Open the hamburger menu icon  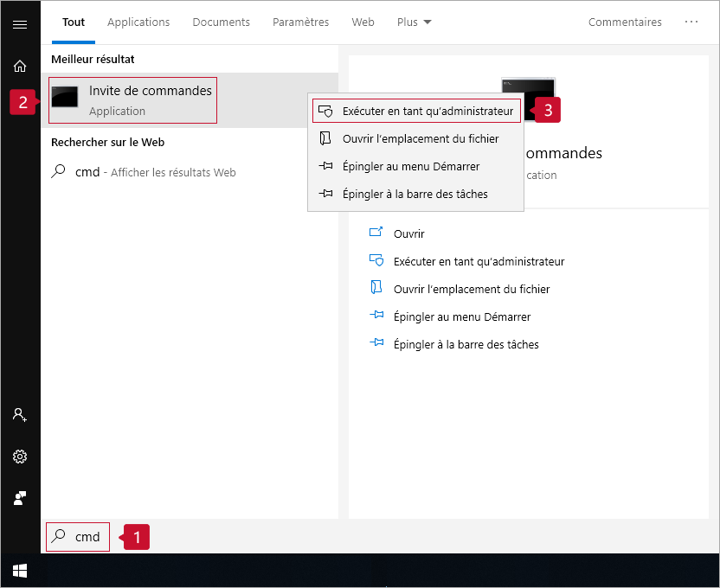coord(20,24)
